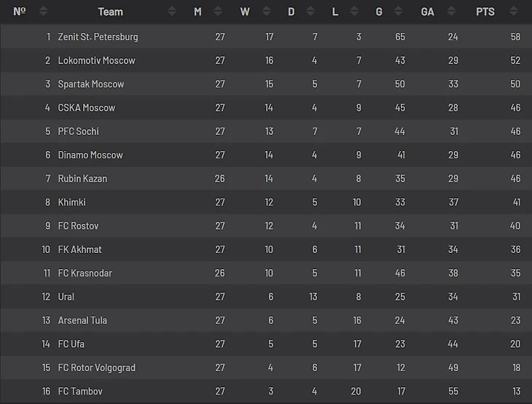Sort by losses using L column arrows
This screenshot has height=404, width=532.
click(354, 12)
